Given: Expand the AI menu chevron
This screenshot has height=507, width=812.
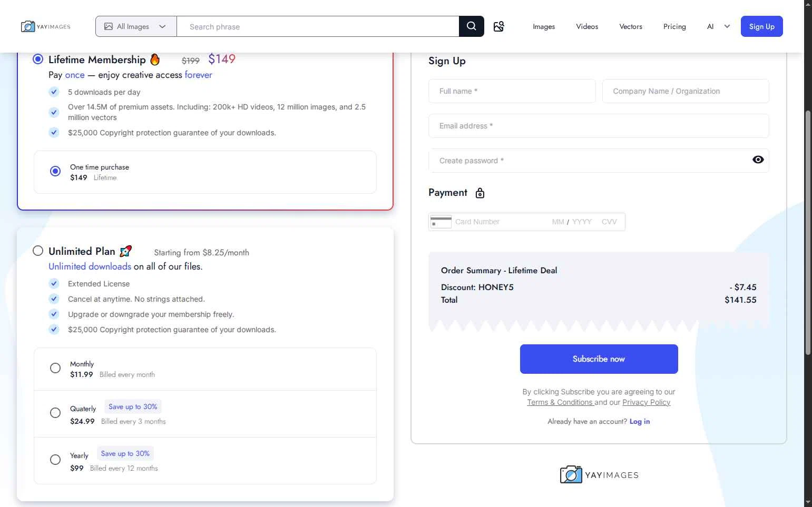Looking at the screenshot, I should click(727, 26).
